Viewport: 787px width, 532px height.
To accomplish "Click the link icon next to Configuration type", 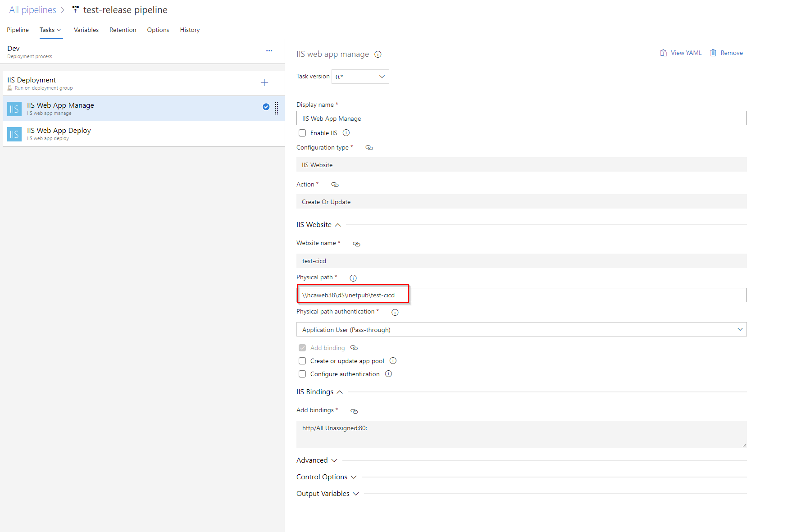I will pos(369,148).
